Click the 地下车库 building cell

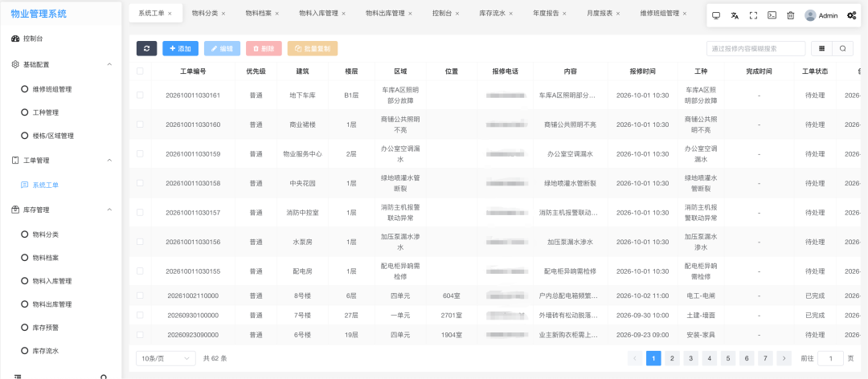[302, 96]
